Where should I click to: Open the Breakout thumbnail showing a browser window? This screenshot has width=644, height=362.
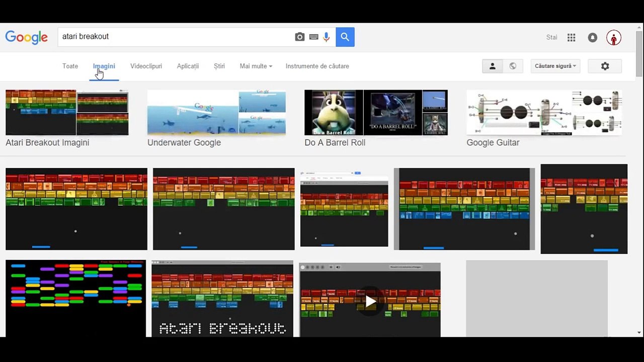[344, 209]
